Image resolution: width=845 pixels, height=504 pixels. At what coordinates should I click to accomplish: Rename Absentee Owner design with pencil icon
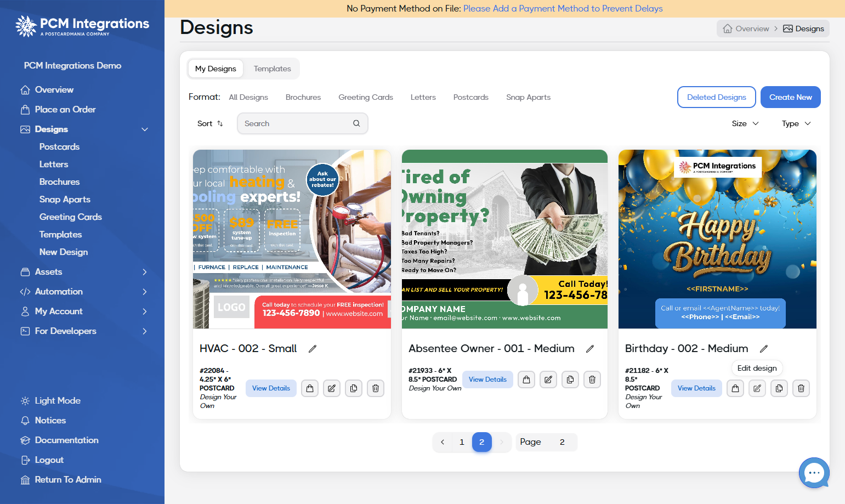(590, 349)
